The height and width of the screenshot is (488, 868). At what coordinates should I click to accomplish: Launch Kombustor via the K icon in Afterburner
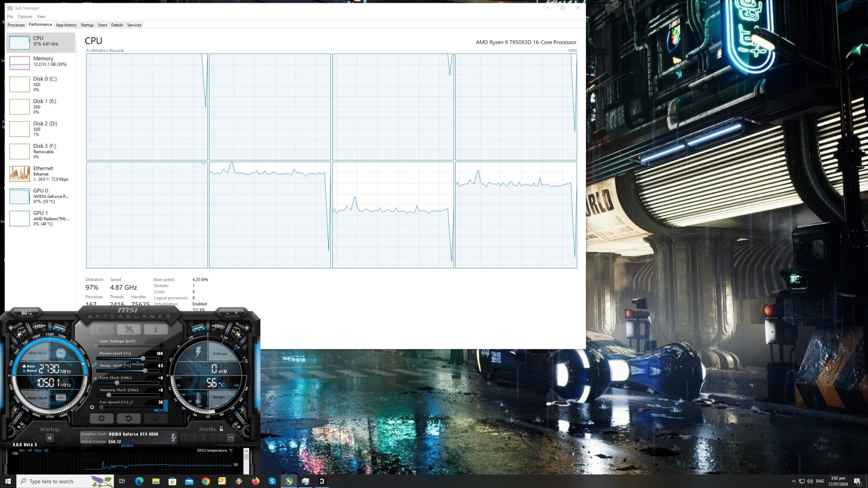[x=101, y=329]
